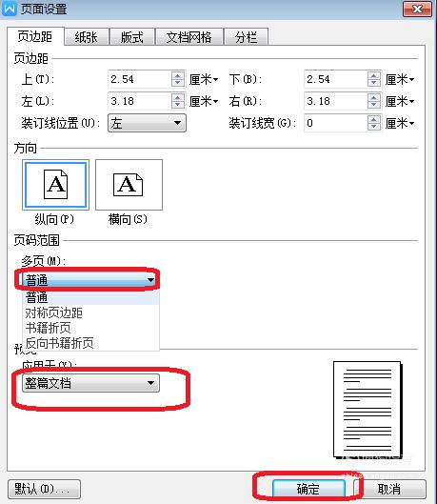The width and height of the screenshot is (437, 504).
Task: Click the top margin 上 input field
Action: pyautogui.click(x=140, y=79)
